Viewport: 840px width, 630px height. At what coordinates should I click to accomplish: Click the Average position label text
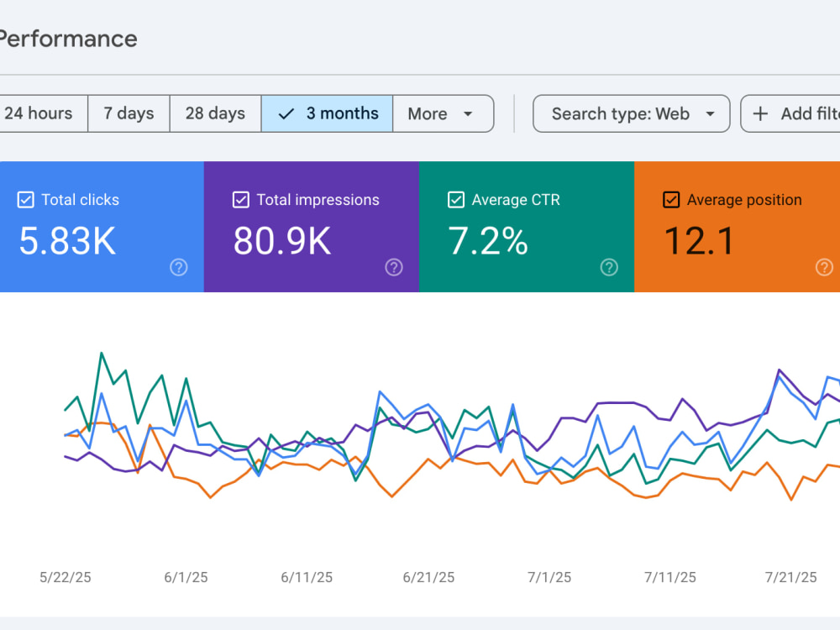click(x=744, y=200)
